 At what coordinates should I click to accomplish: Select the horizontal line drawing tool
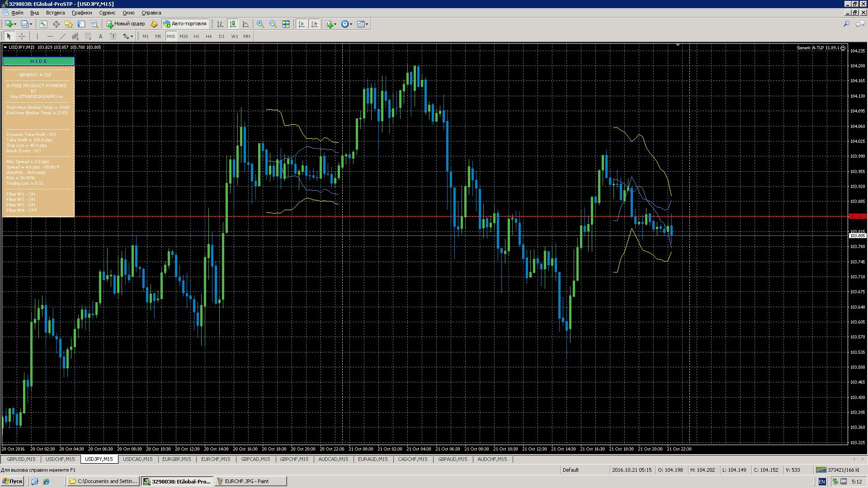click(x=50, y=36)
